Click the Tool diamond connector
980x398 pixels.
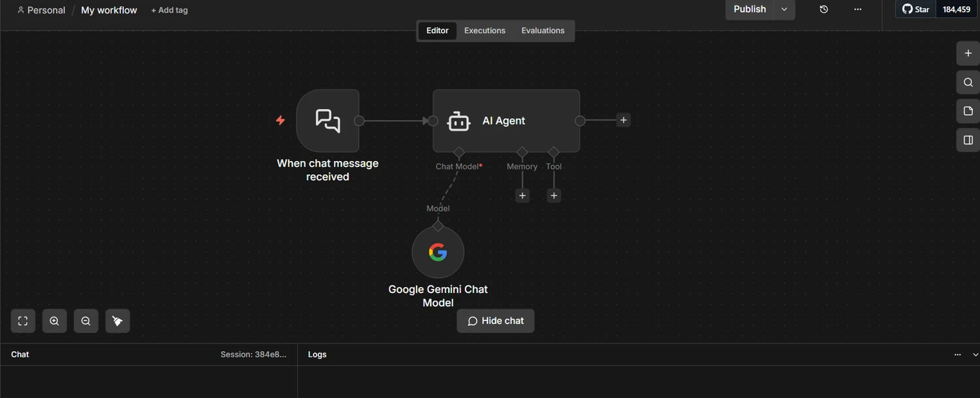(554, 152)
